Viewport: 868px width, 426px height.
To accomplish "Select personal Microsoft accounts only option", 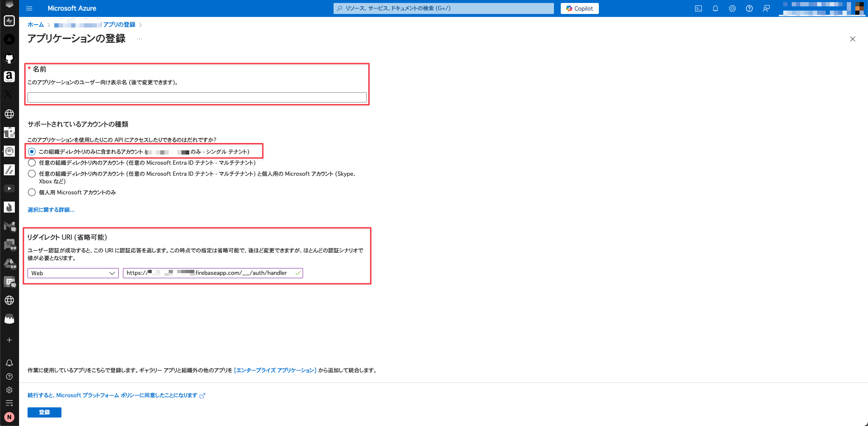I will tap(32, 192).
